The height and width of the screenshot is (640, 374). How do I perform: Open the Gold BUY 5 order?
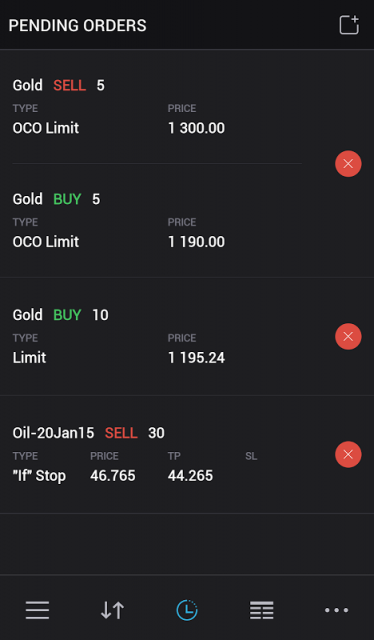pos(157,220)
